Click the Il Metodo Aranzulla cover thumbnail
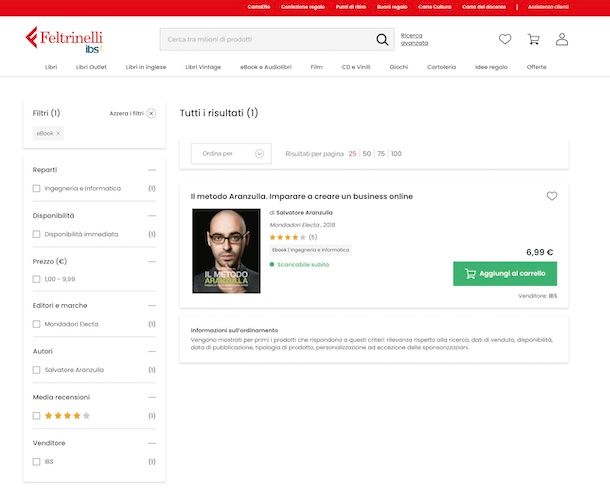The image size is (610, 495). point(226,251)
